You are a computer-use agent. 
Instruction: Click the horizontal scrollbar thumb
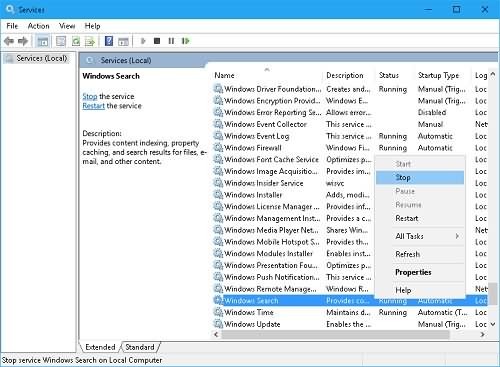[335, 334]
